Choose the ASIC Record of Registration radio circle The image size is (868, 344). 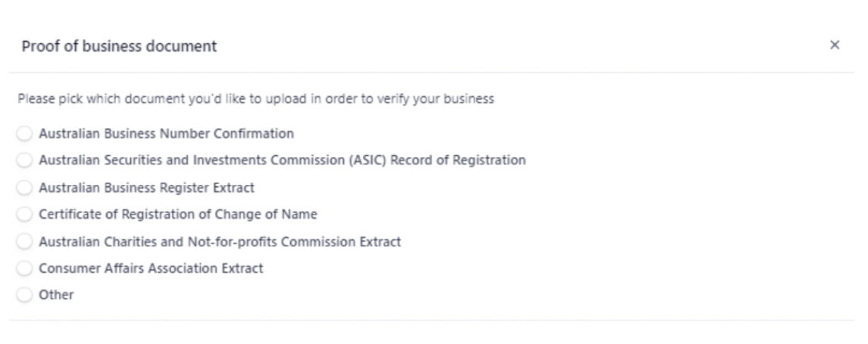[24, 161]
